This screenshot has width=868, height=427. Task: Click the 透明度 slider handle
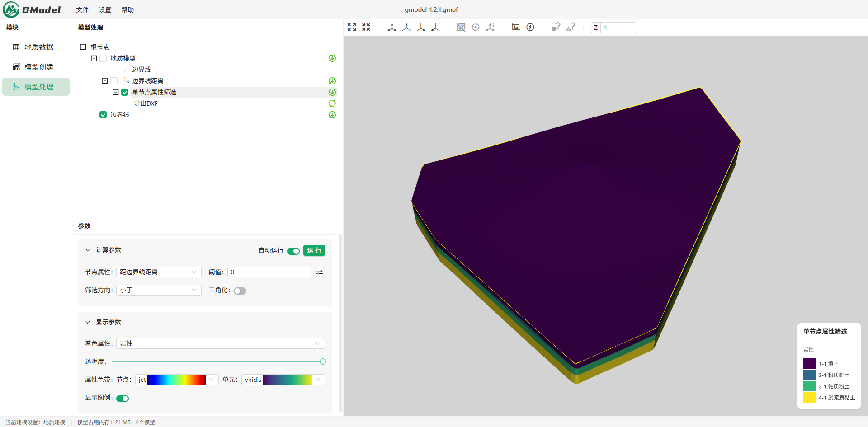coord(323,361)
